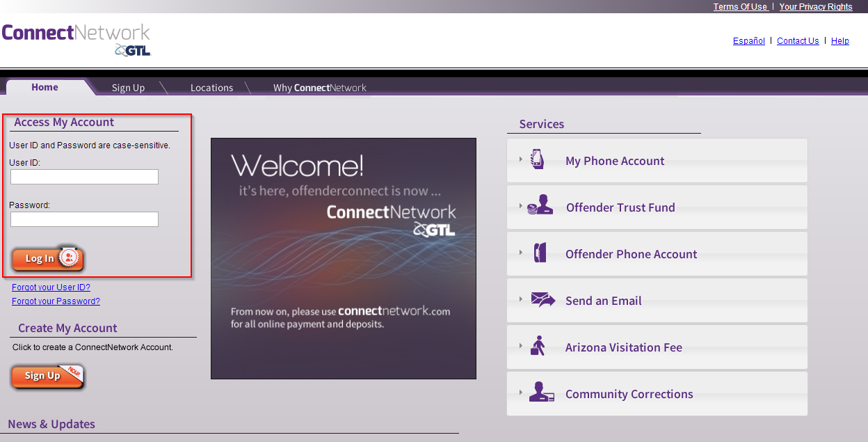This screenshot has width=868, height=442.
Task: Select Send an Email service label
Action: [604, 301]
